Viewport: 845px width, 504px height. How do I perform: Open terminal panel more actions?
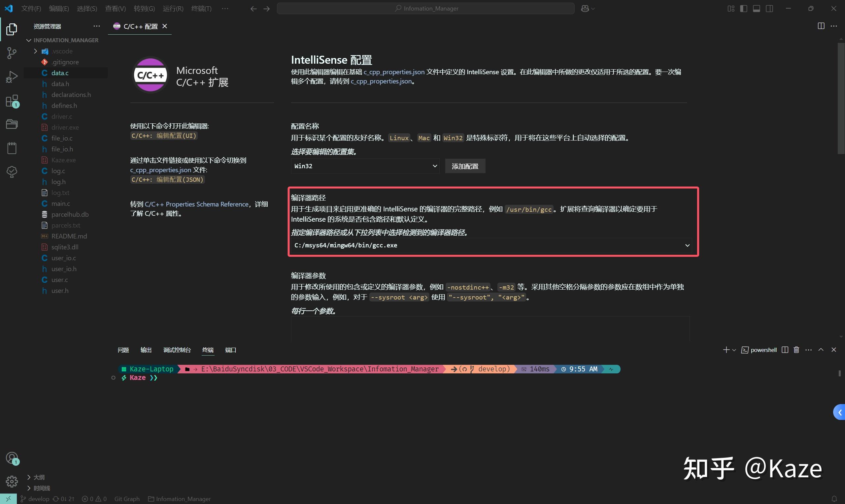pyautogui.click(x=809, y=350)
